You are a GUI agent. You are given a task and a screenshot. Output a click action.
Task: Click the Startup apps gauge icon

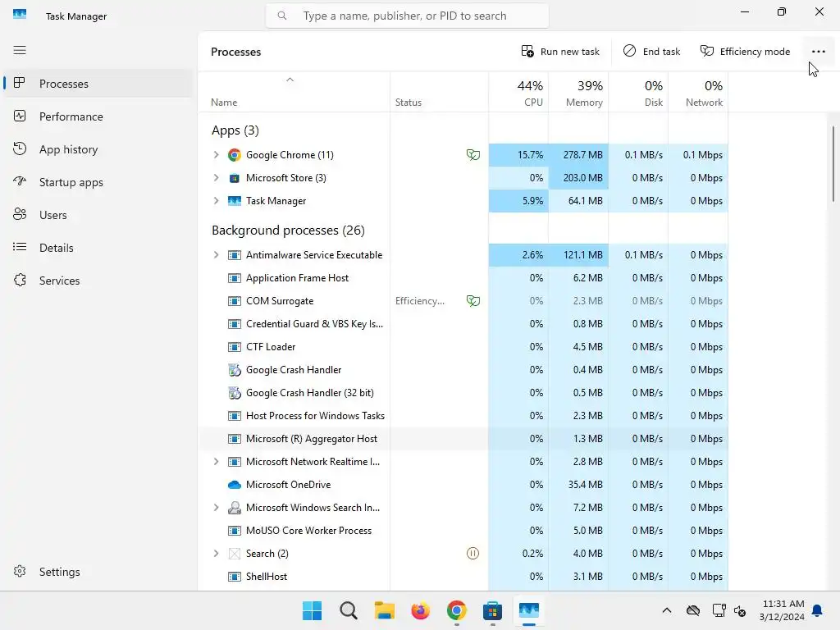pos(20,181)
